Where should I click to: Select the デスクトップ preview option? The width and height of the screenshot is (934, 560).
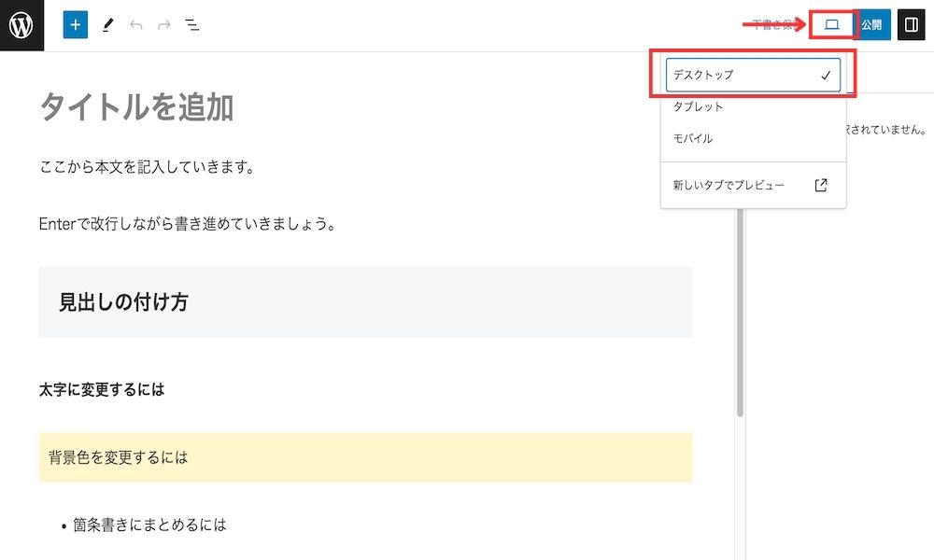pos(753,75)
